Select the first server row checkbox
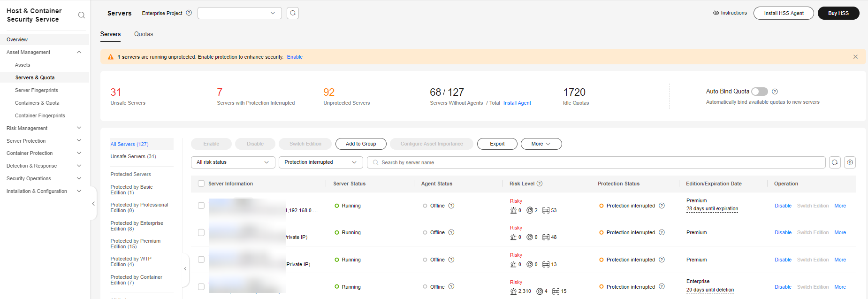The height and width of the screenshot is (299, 868). coord(201,206)
